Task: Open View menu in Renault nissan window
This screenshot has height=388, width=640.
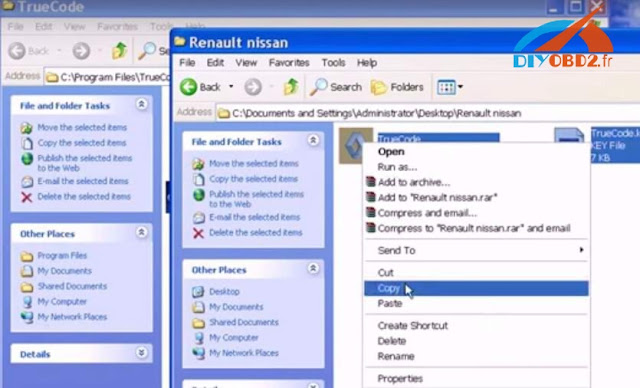Action: [246, 63]
